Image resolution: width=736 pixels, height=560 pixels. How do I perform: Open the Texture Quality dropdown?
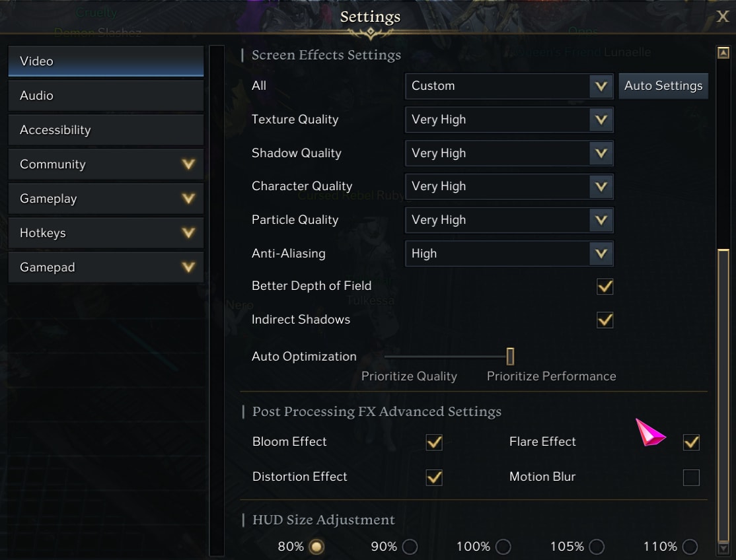coord(509,120)
